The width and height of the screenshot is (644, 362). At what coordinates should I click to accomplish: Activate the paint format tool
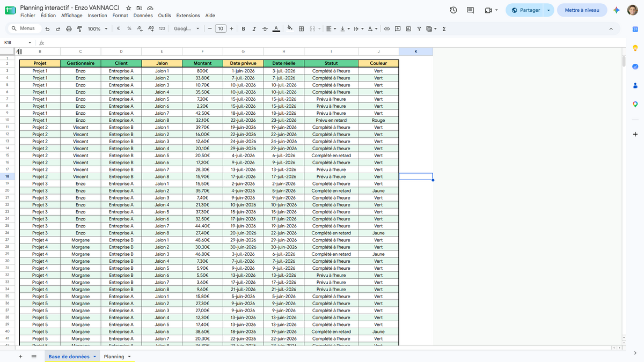(79, 29)
